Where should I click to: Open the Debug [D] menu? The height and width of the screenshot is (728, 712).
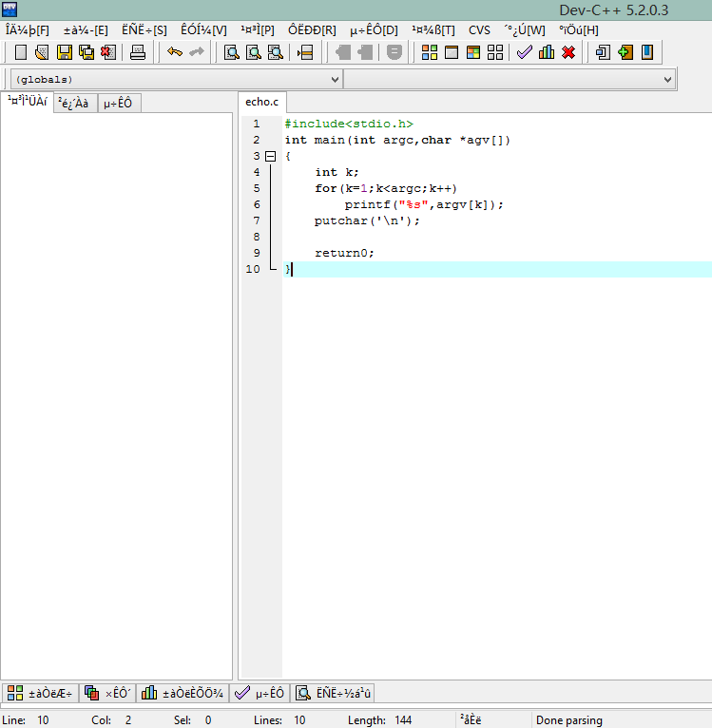pyautogui.click(x=374, y=30)
